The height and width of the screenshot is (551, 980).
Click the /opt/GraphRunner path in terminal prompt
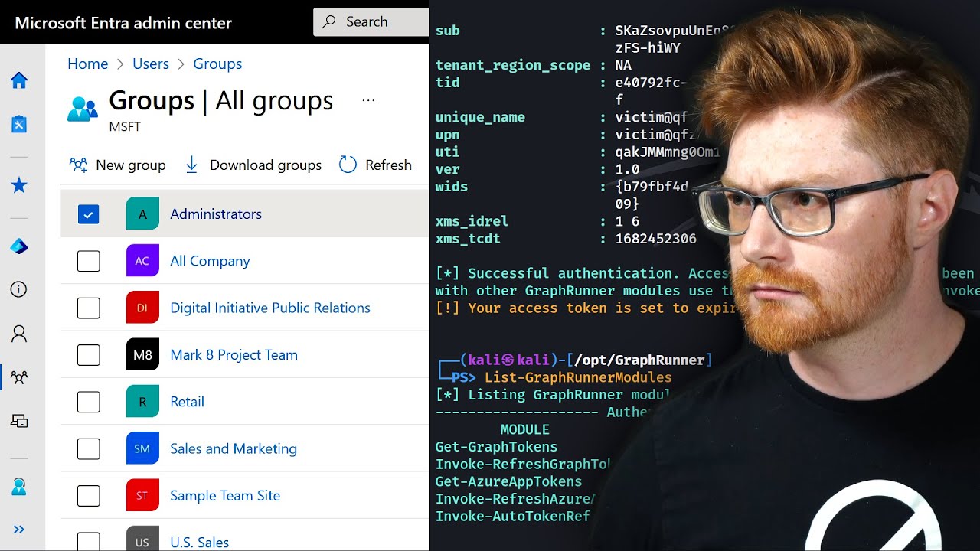pos(639,360)
